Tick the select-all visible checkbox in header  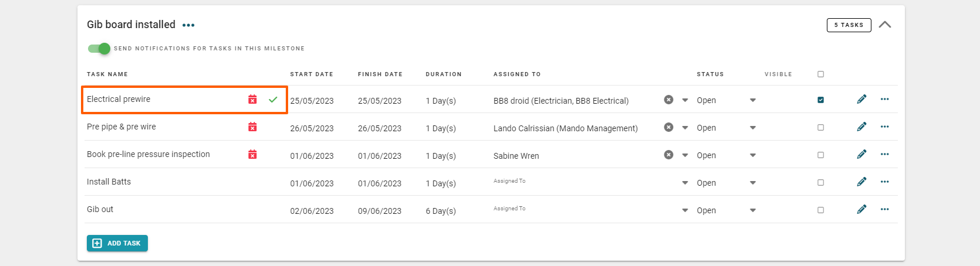820,74
